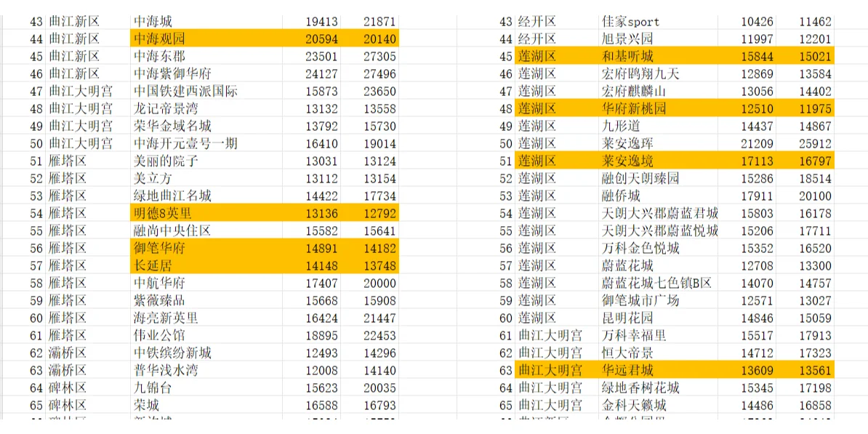Image resolution: width=868 pixels, height=434 pixels.
Task: Click the cell 美立方
Action: (x=206, y=179)
